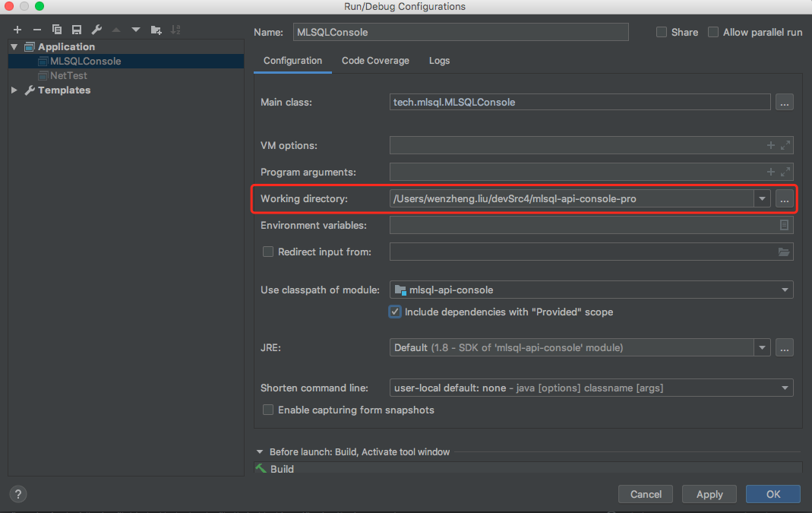
Task: Enable the Allow parallel run checkbox
Action: click(x=713, y=32)
